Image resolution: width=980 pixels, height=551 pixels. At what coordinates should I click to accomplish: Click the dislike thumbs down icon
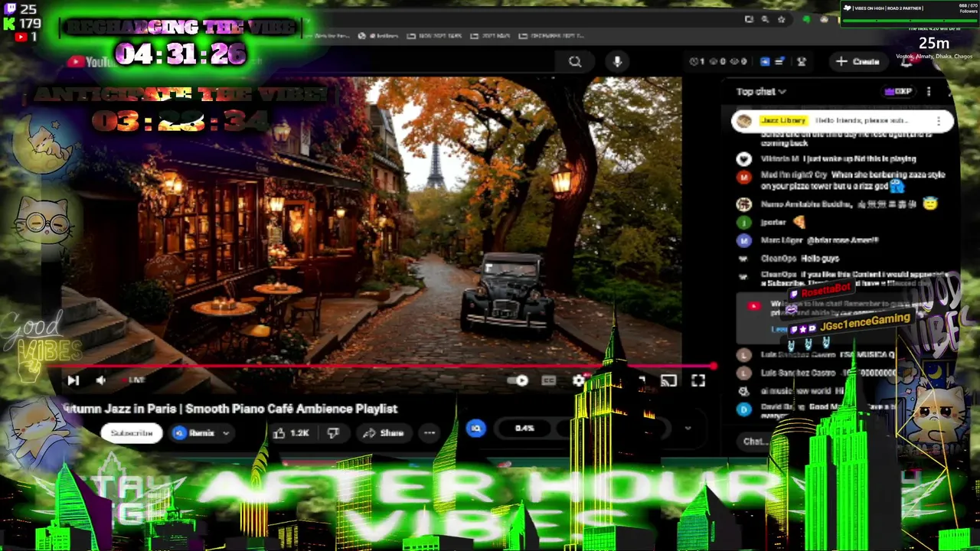pos(333,433)
